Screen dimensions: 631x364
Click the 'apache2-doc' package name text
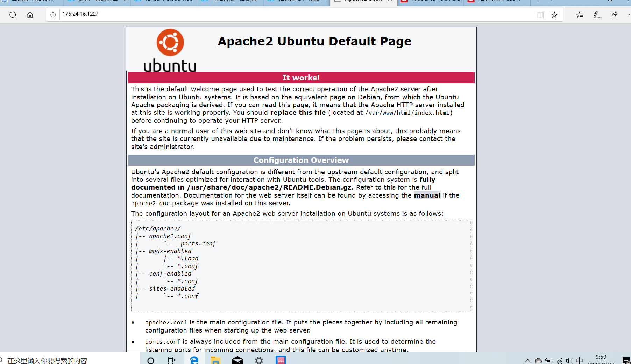[x=150, y=203]
